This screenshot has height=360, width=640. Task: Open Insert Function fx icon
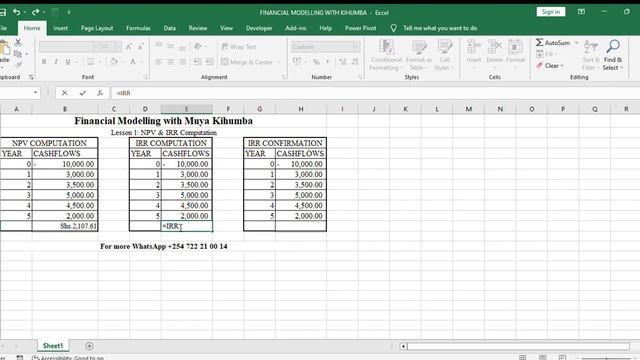pyautogui.click(x=100, y=93)
